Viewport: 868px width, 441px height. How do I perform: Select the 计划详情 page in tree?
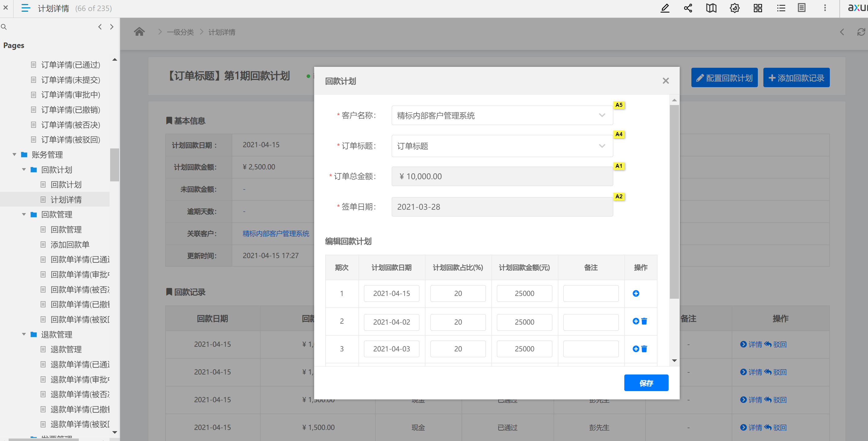(66, 200)
